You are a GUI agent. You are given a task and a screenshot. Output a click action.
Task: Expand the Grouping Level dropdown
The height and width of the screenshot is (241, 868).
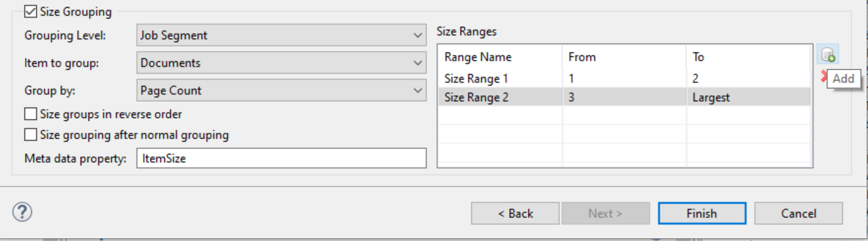click(281, 35)
